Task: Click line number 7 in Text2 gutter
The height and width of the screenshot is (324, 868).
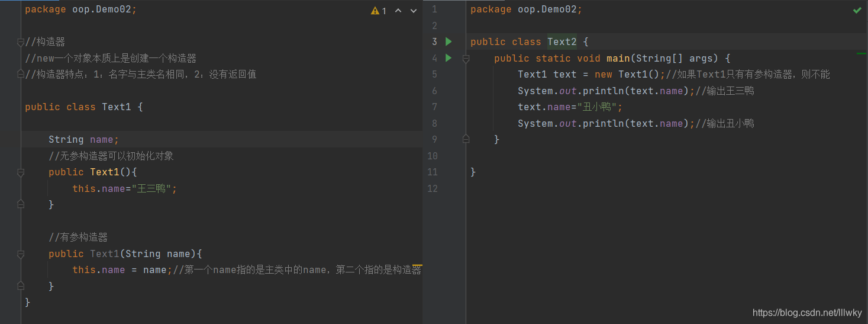Action: [434, 107]
